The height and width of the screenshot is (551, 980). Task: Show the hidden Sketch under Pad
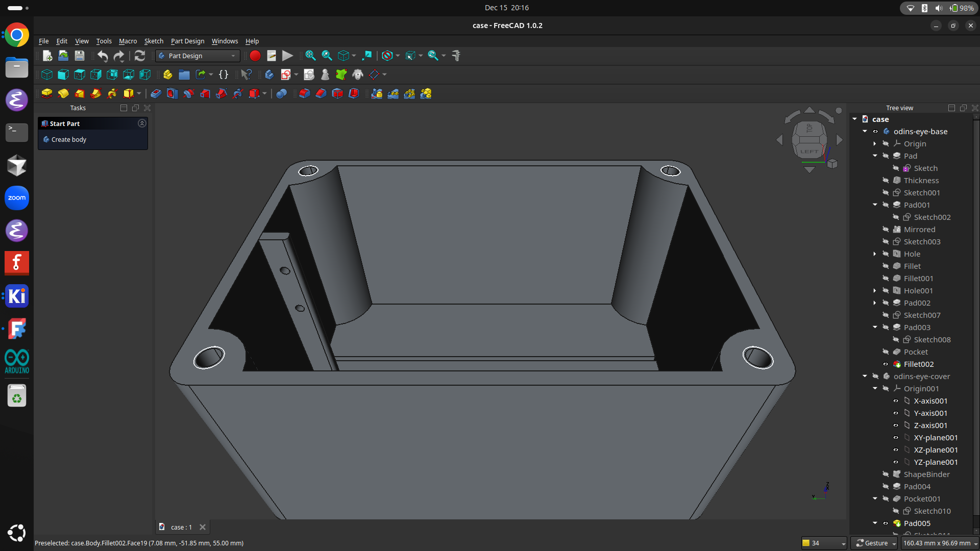coord(896,168)
